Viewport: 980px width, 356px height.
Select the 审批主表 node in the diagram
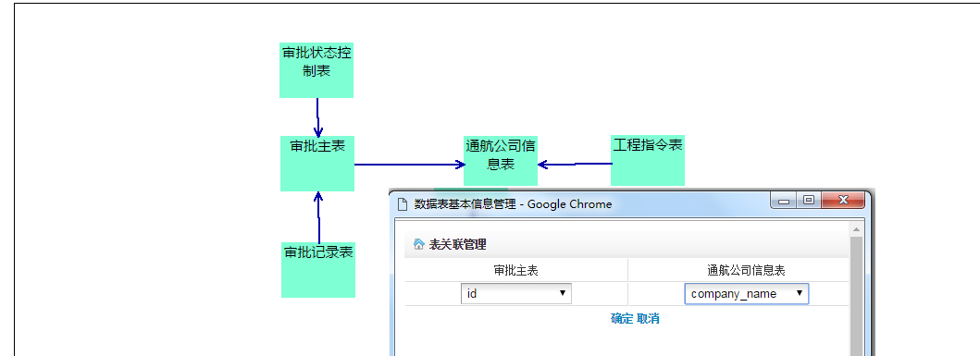tap(317, 164)
